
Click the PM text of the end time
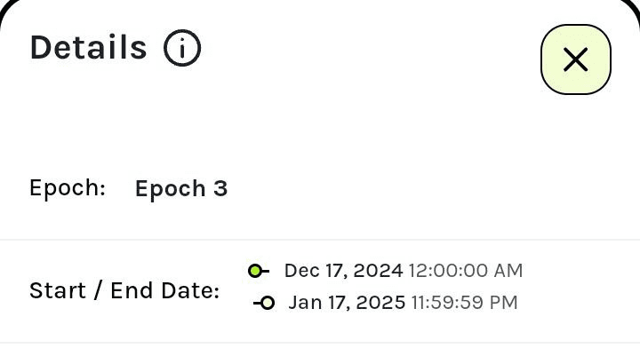503,303
